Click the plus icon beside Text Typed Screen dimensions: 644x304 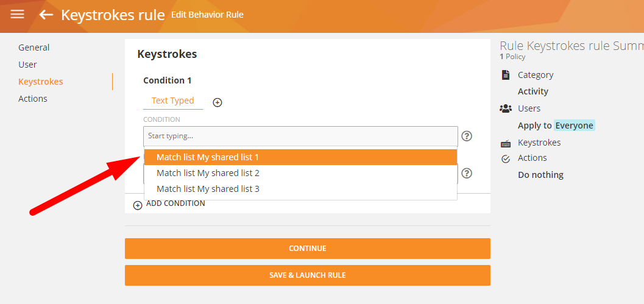coord(218,102)
